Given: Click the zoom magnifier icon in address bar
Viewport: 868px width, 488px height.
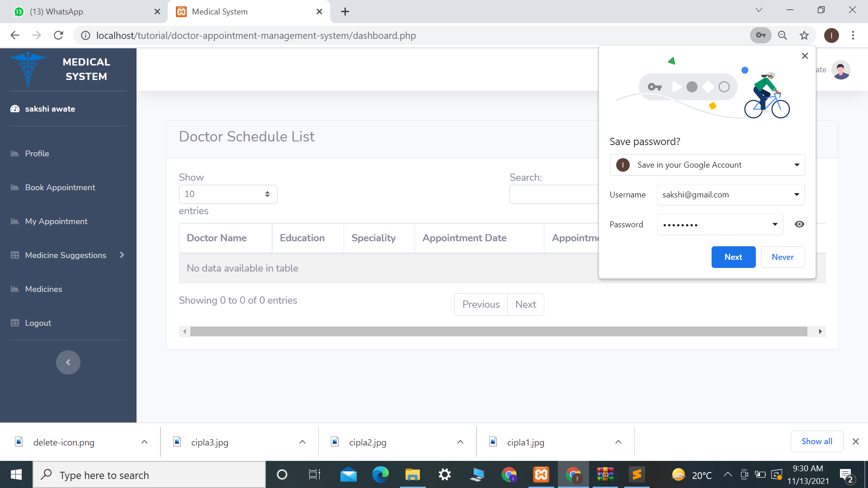Looking at the screenshot, I should click(783, 35).
